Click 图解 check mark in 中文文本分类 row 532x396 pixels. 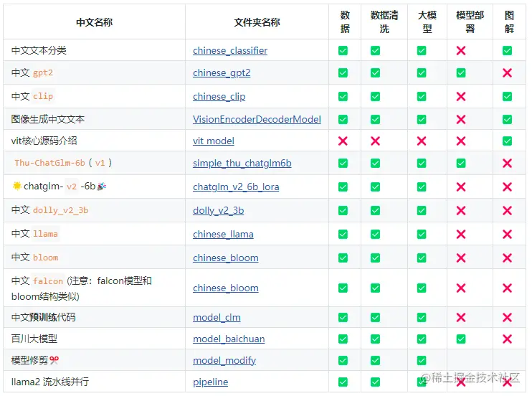507,51
